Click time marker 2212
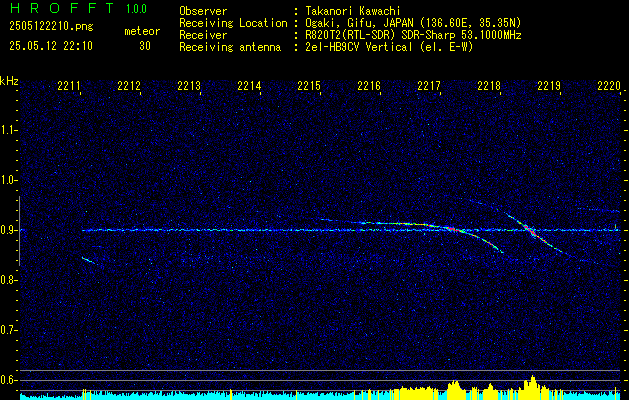629x400 pixels. coord(129,85)
